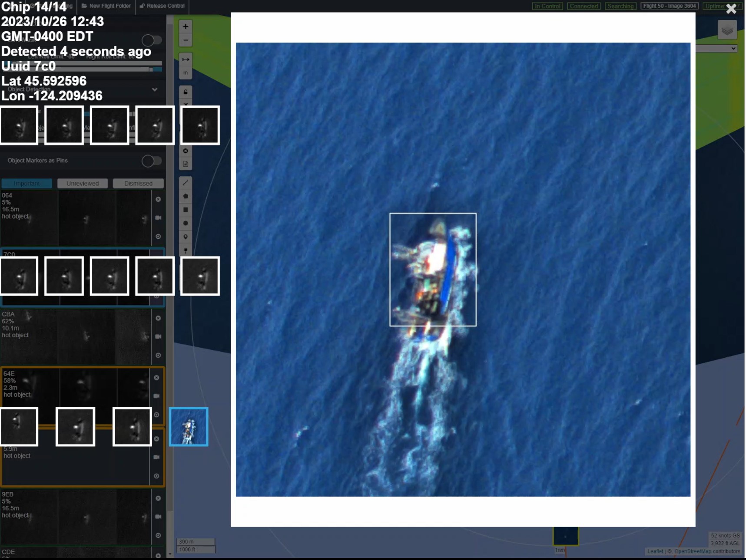
Task: Switch to the Dismissed tab
Action: (138, 184)
